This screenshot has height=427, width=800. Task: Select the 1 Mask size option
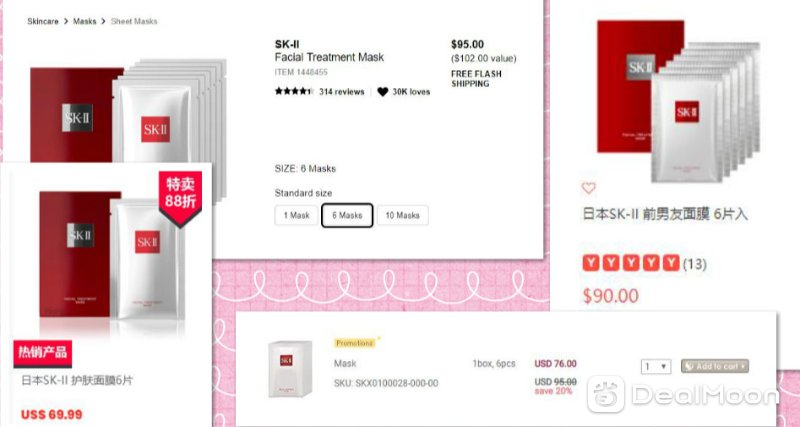click(296, 215)
